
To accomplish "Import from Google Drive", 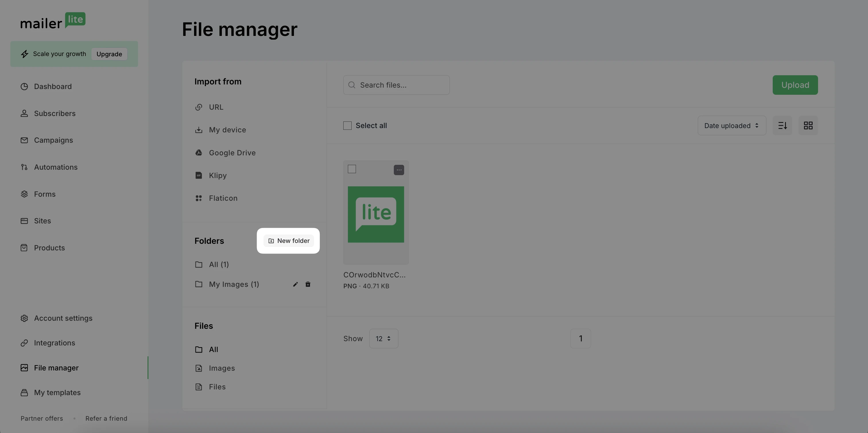I will [x=232, y=153].
